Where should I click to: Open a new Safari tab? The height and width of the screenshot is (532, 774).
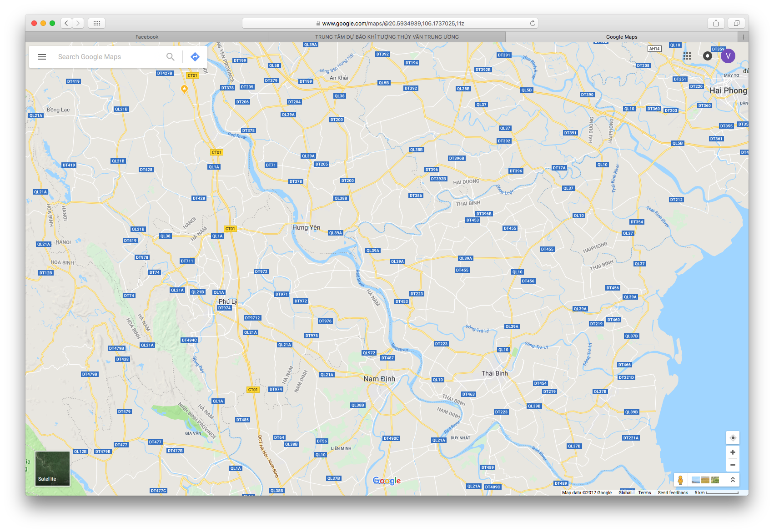743,37
